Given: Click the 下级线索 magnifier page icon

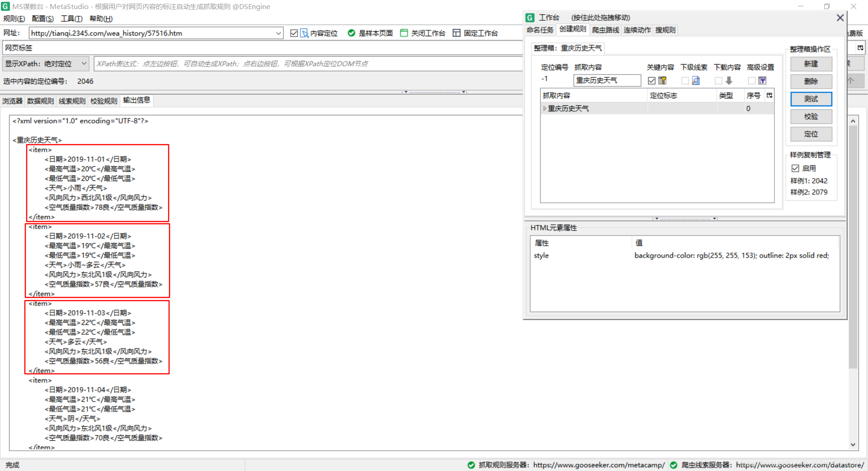Looking at the screenshot, I should (696, 80).
